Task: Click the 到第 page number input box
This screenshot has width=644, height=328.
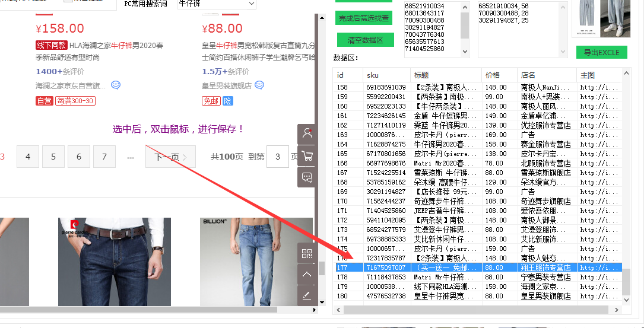Action: coord(278,157)
